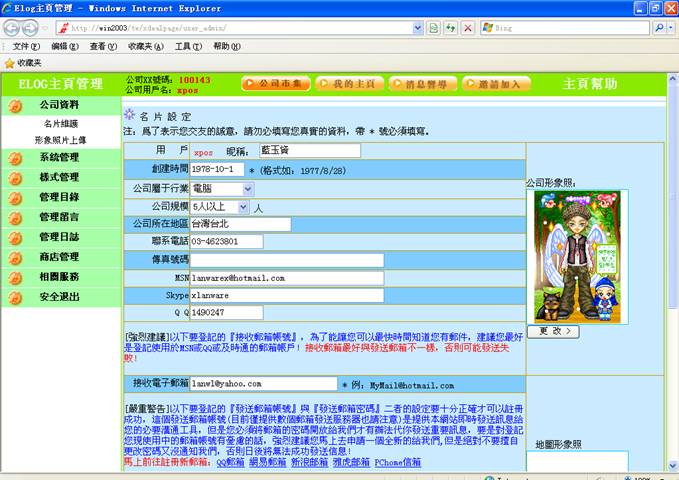This screenshot has width=679, height=480.
Task: Click the orange icon beside 安全退出
Action: tap(15, 297)
